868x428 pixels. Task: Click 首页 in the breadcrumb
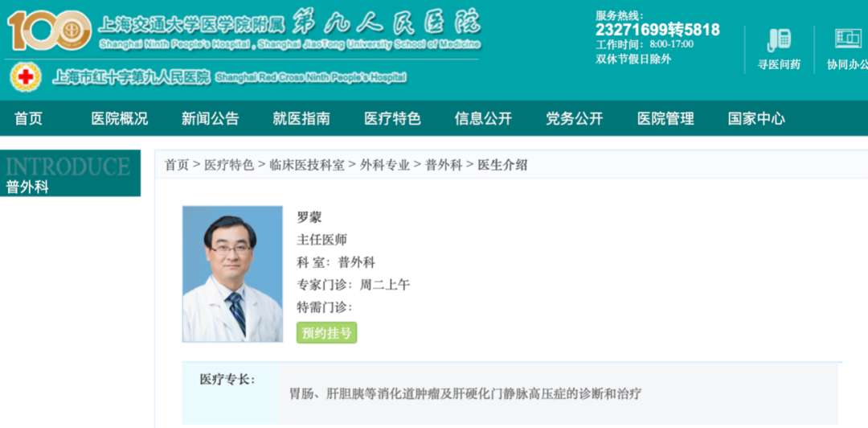(x=177, y=165)
